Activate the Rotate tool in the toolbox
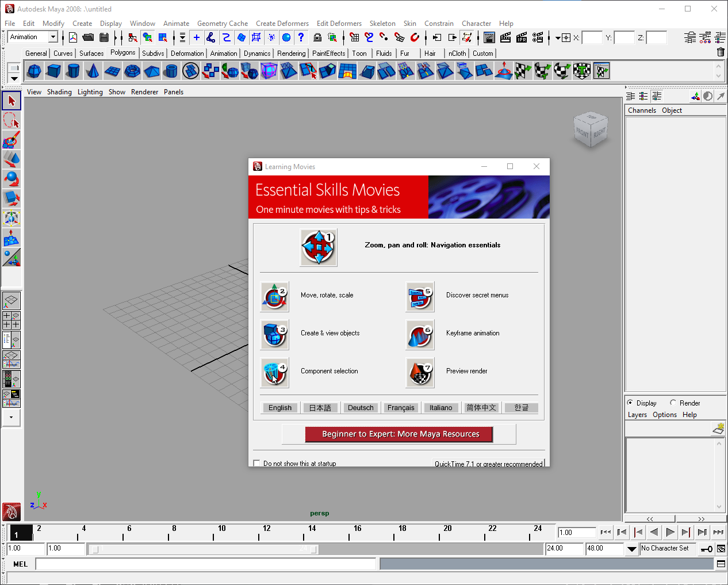728x585 pixels. coord(12,179)
